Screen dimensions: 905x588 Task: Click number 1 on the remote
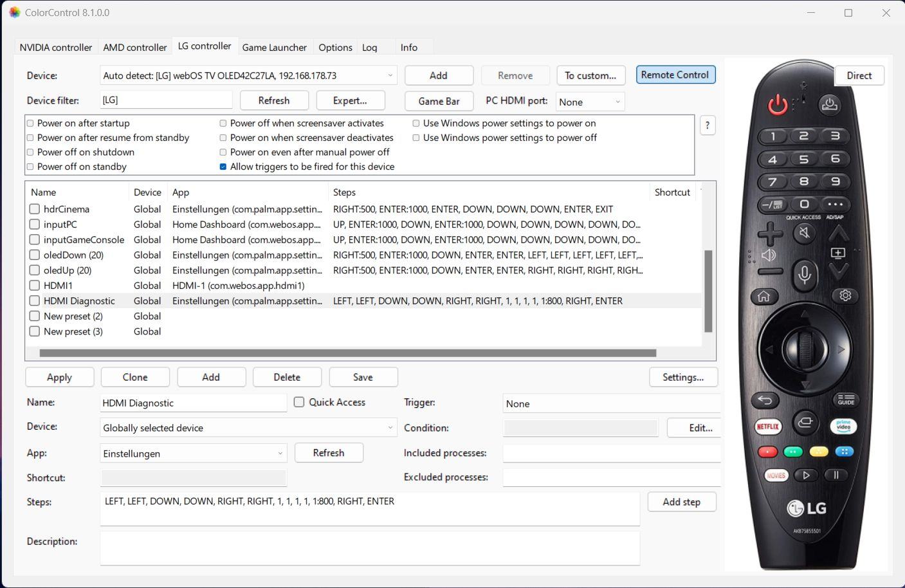tap(773, 136)
